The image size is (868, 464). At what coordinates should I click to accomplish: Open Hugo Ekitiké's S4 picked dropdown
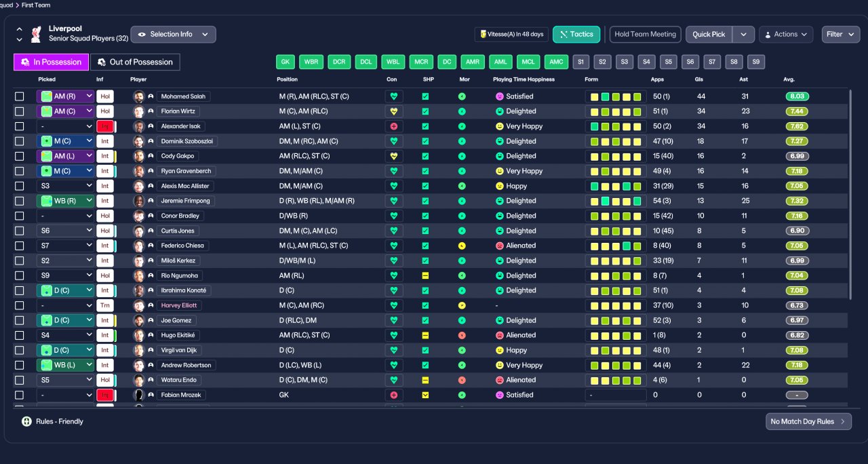(65, 335)
